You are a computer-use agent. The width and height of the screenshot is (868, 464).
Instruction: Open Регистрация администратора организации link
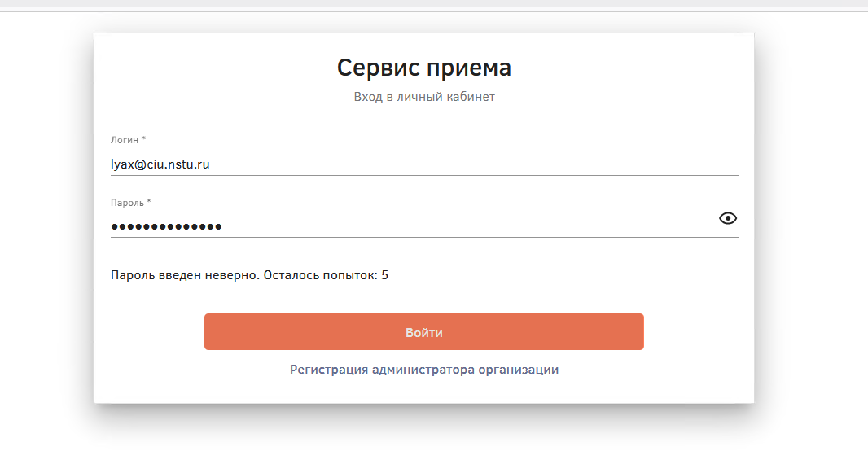click(x=424, y=370)
